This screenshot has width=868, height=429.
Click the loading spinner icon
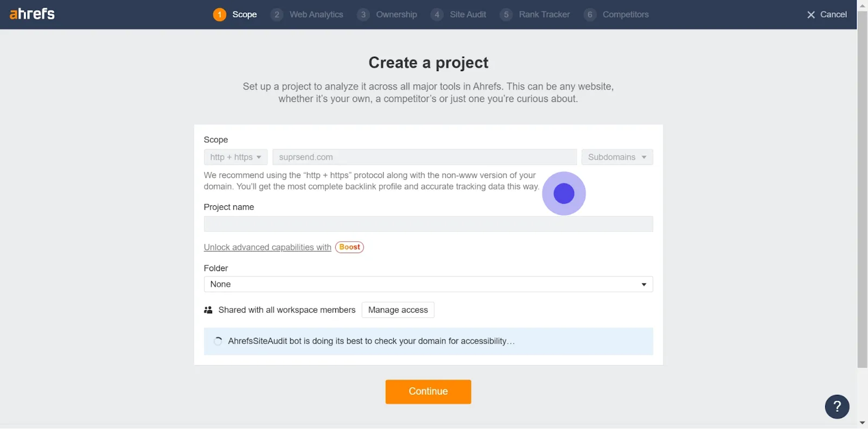[x=218, y=341]
